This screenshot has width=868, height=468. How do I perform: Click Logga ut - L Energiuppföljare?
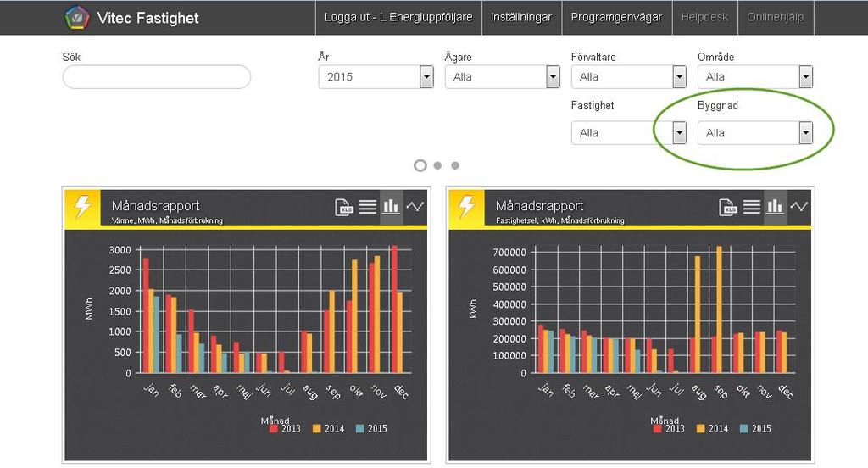398,17
